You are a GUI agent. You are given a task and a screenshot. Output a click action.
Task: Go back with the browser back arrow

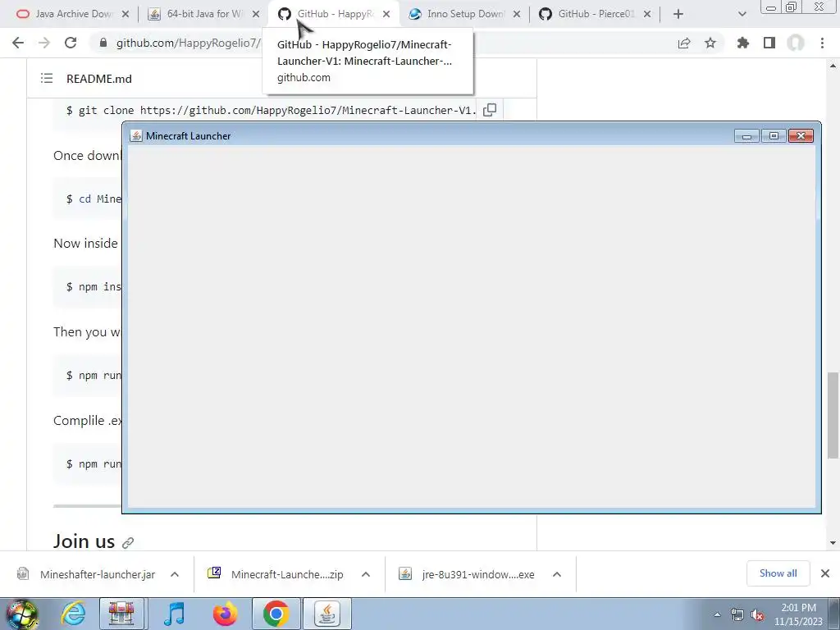click(18, 43)
